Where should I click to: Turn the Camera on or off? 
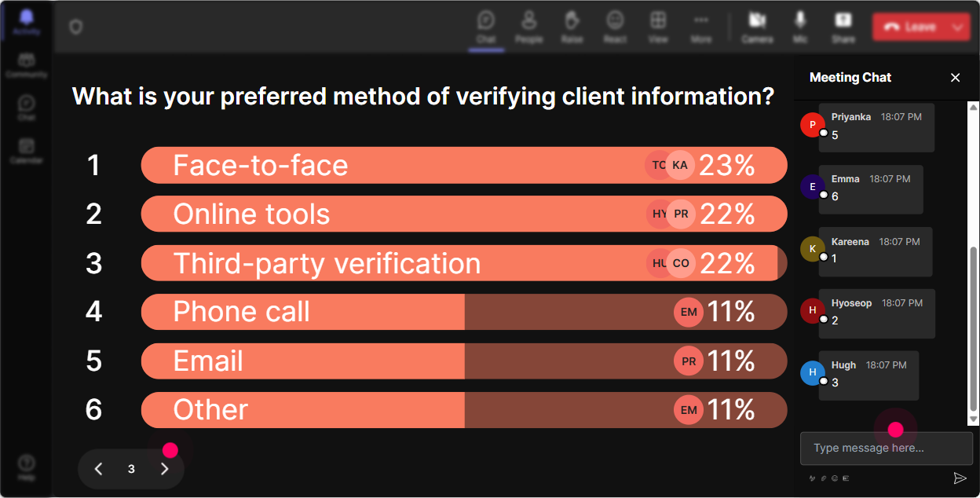point(757,27)
